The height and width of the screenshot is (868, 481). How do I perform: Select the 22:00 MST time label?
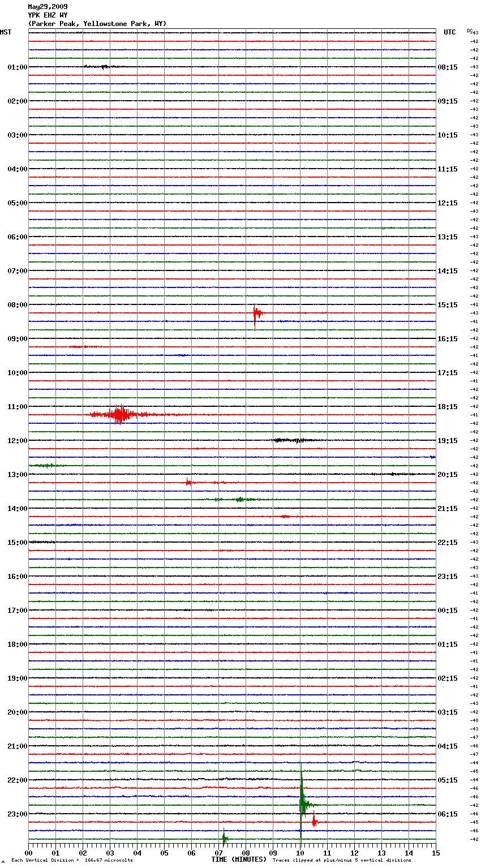coord(17,780)
